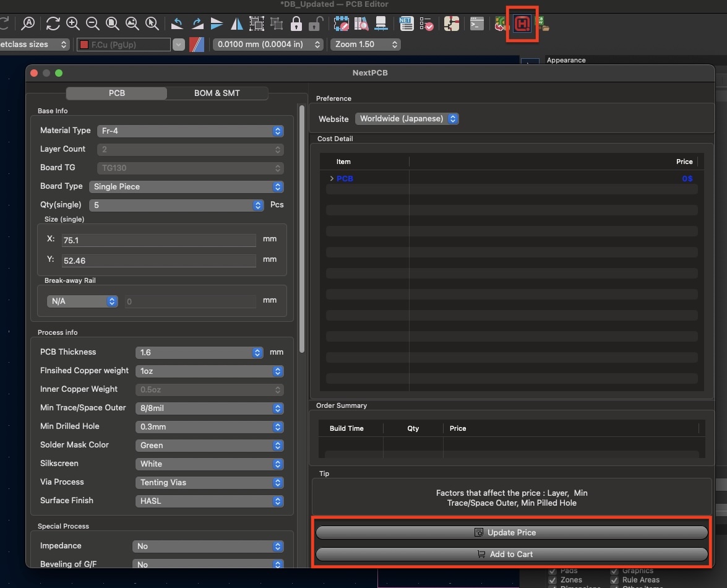Click the layer pair selector icon
Screen dimensions: 727x588
pos(197,45)
